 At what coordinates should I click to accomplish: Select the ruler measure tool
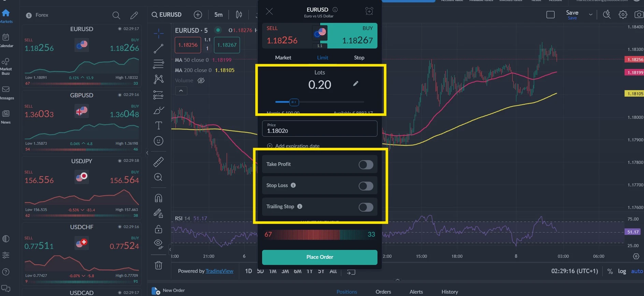click(159, 162)
